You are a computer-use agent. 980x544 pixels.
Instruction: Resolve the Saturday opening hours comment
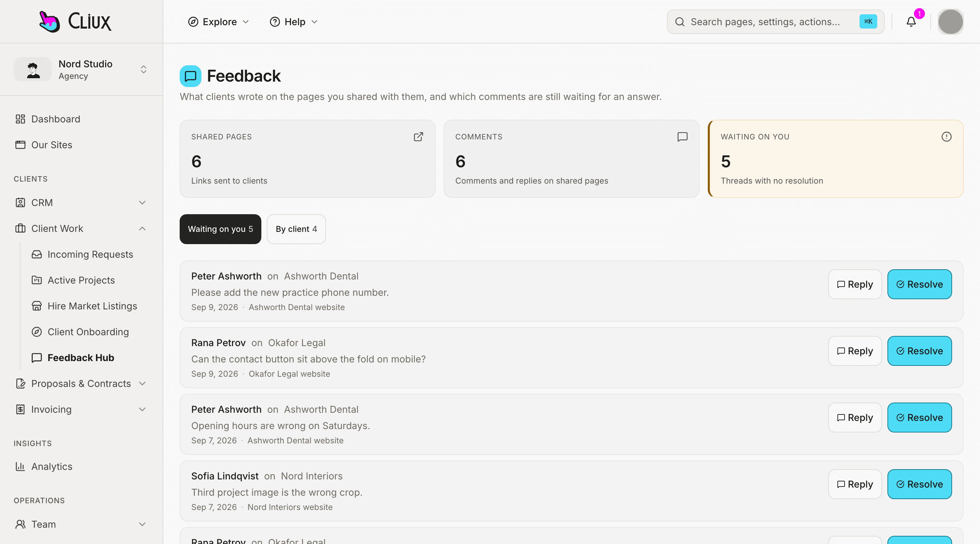pyautogui.click(x=919, y=418)
